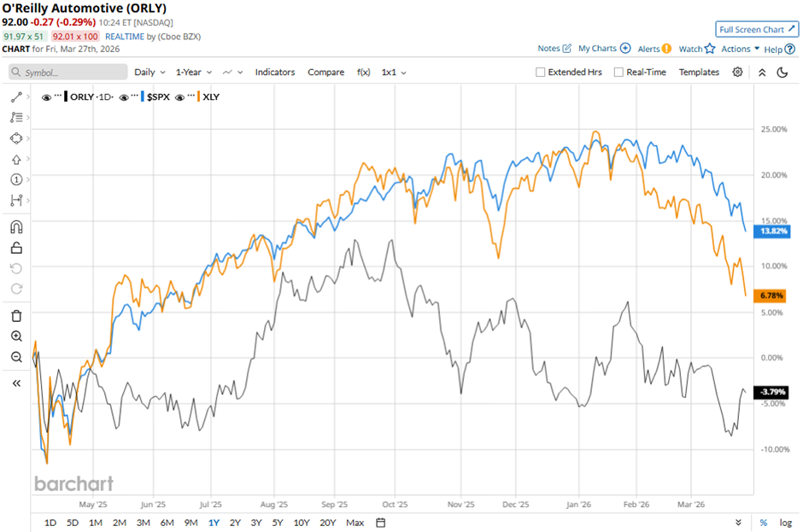Viewport: 803px width, 532px height.
Task: Zoom out of the chart
Action: point(16,357)
